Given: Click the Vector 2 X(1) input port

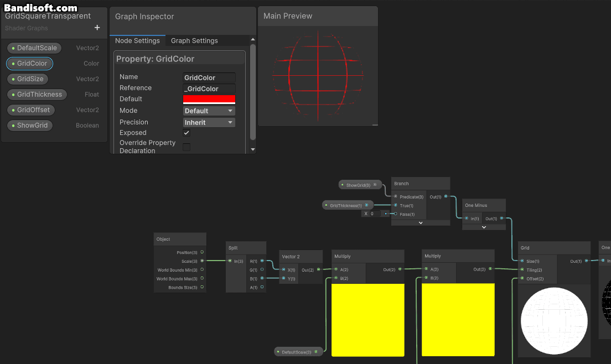Looking at the screenshot, I should [x=283, y=269].
